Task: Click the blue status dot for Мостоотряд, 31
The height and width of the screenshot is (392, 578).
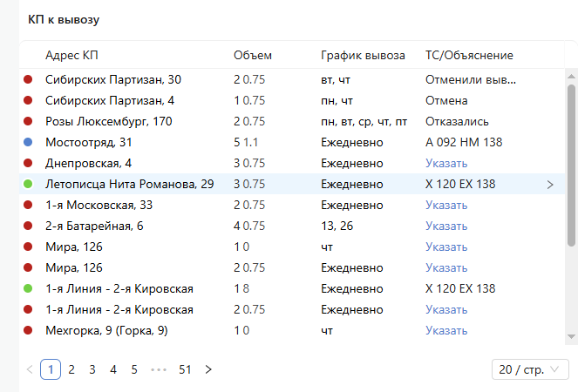Action: tap(28, 142)
